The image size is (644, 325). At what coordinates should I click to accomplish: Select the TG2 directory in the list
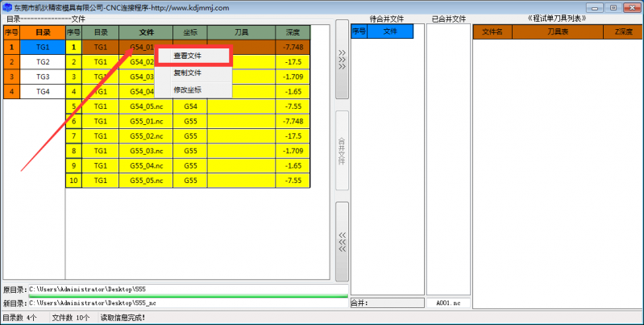coord(43,62)
